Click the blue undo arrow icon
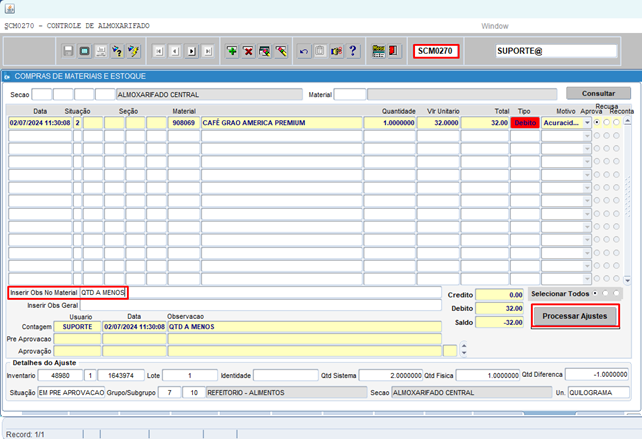This screenshot has height=439, width=642. pyautogui.click(x=304, y=51)
